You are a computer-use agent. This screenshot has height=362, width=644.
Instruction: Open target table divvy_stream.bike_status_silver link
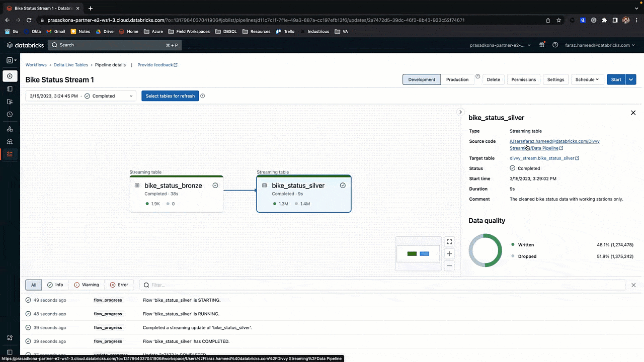544,158
